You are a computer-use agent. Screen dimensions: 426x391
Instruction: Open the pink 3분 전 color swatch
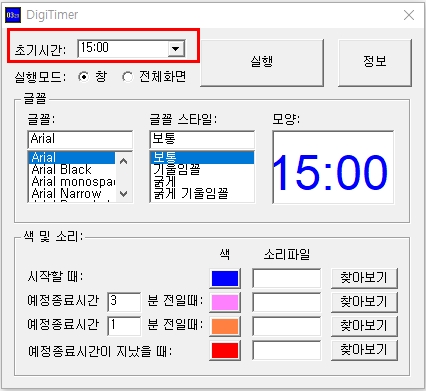pos(225,302)
